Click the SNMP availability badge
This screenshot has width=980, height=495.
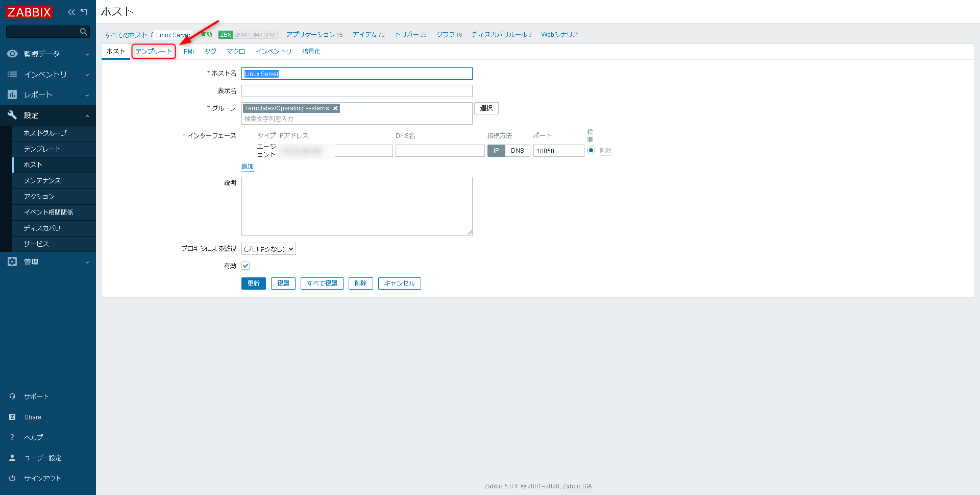(x=241, y=35)
